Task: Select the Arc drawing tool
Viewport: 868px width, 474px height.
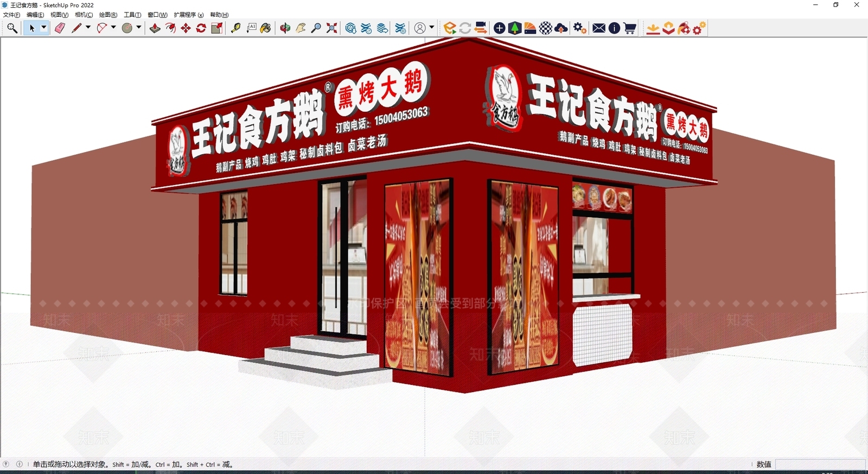Action: [x=101, y=28]
